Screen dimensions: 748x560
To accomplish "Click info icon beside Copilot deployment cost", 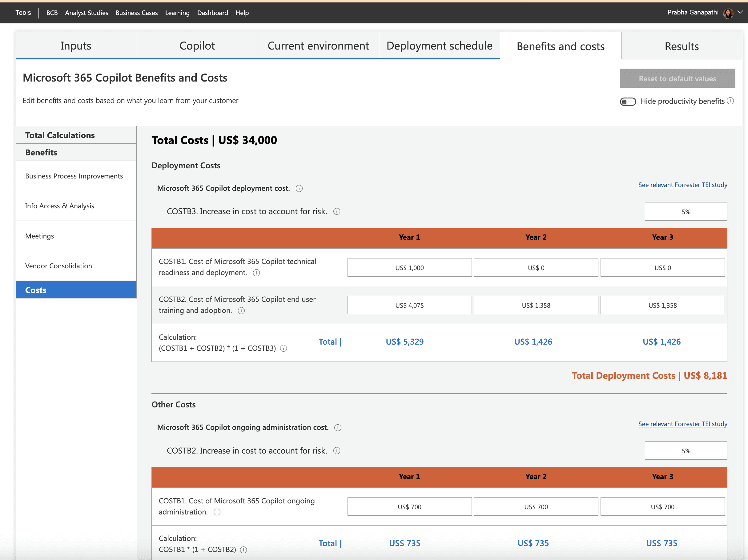I will [299, 189].
